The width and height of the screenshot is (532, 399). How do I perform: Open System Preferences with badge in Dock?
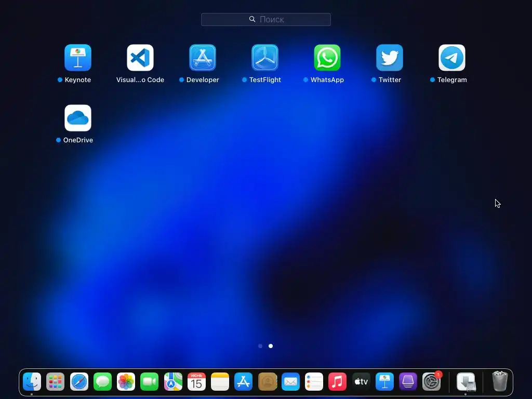tap(432, 382)
